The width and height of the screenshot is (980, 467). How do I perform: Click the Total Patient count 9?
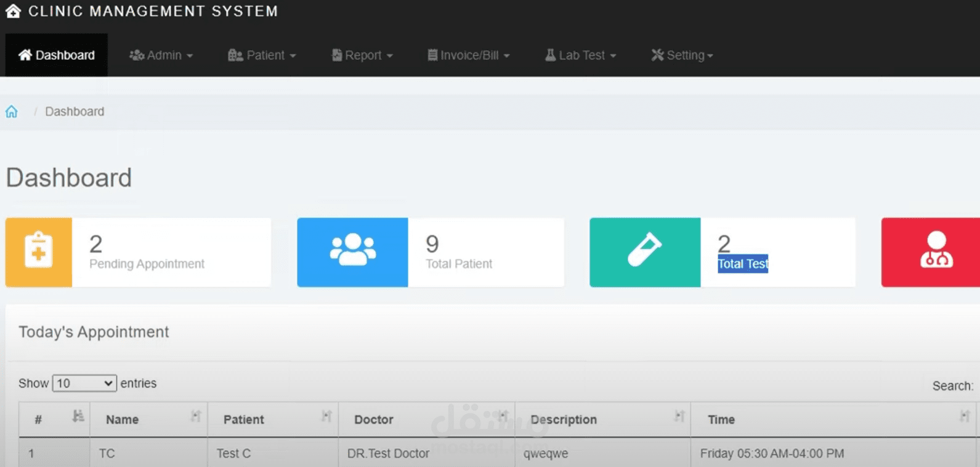coord(432,244)
